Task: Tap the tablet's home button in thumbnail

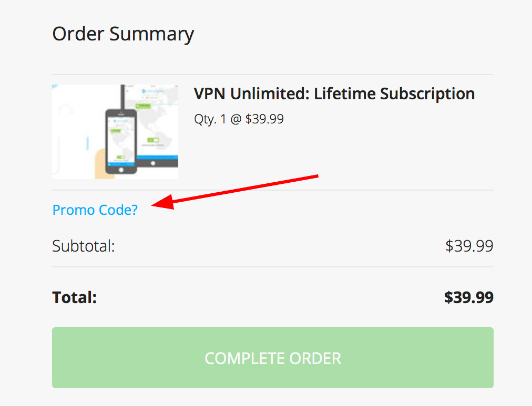Action: [153, 163]
